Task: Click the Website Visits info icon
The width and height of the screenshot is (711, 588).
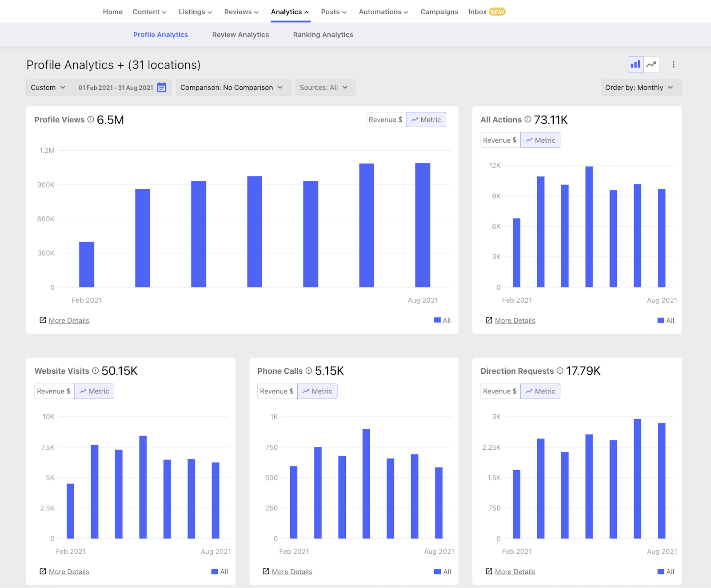Action: [x=95, y=371]
